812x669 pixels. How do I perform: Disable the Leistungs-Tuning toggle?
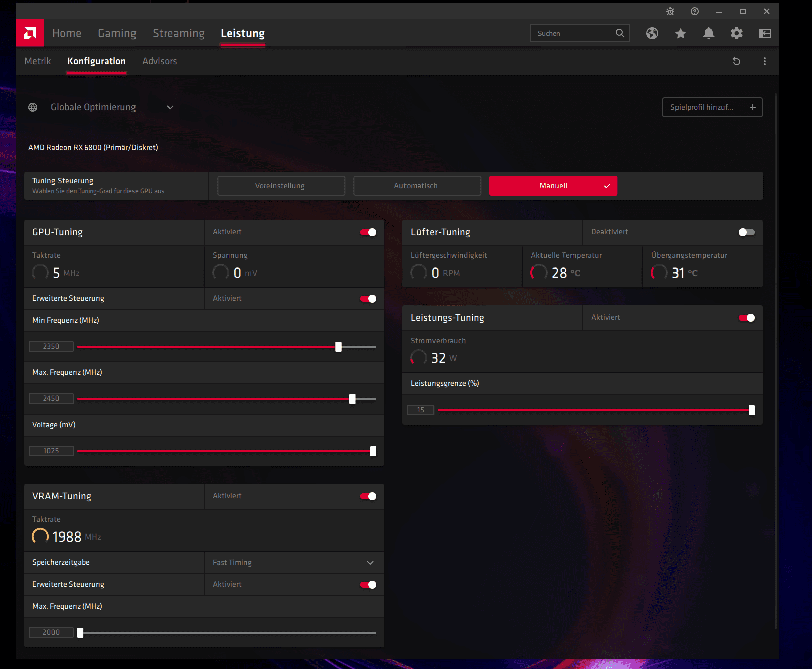747,318
